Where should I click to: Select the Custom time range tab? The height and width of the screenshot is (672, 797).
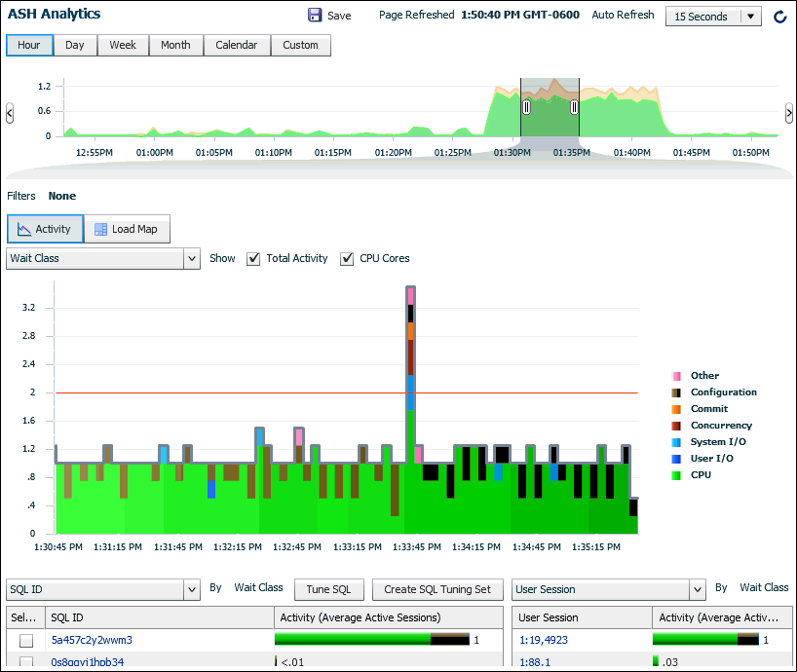[300, 45]
